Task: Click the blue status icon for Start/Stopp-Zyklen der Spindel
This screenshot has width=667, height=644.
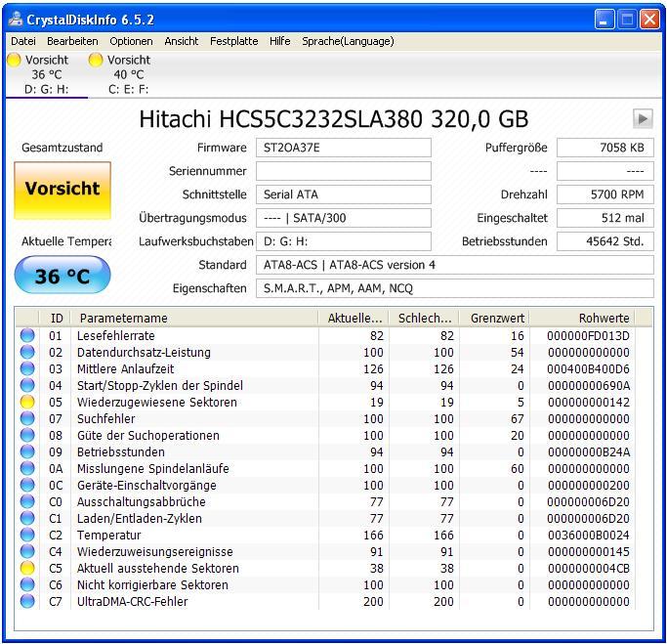Action: click(27, 385)
